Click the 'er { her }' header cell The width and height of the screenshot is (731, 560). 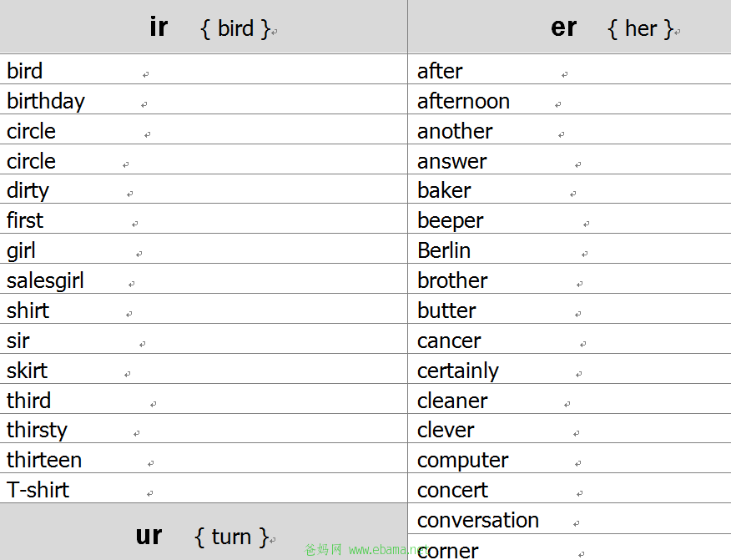569,27
